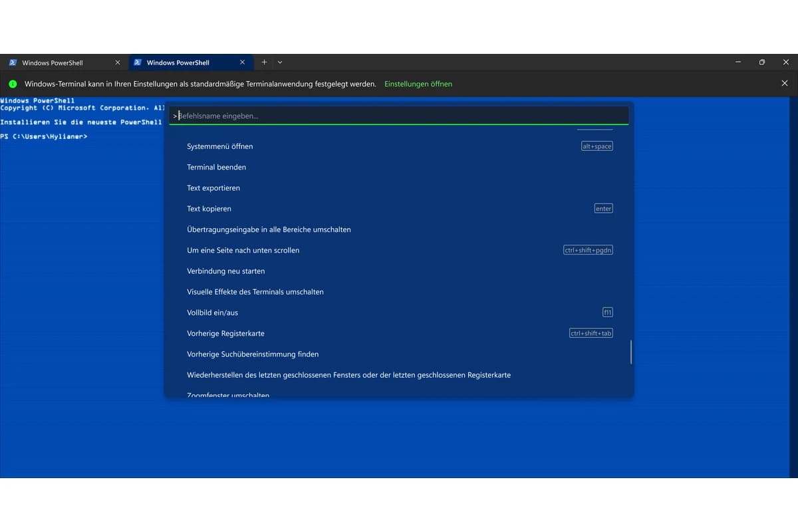
Task: Choose Übertragungseingabe in alle Bereiche umschalten
Action: coord(399,229)
